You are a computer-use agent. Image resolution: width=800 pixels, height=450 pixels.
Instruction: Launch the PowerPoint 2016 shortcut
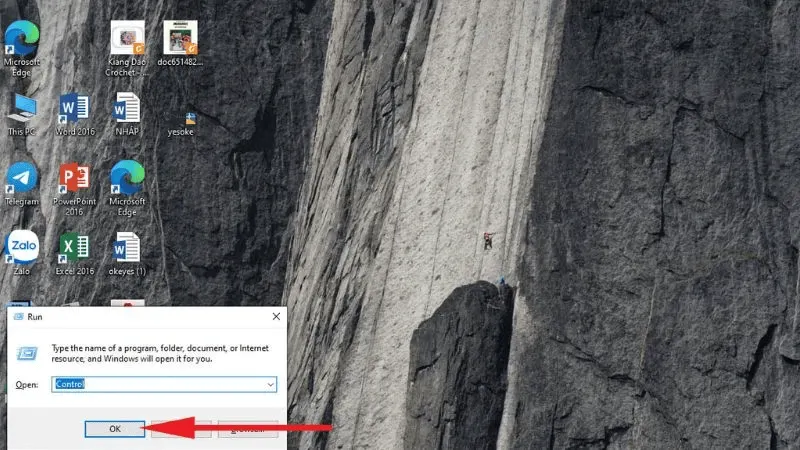point(75,180)
